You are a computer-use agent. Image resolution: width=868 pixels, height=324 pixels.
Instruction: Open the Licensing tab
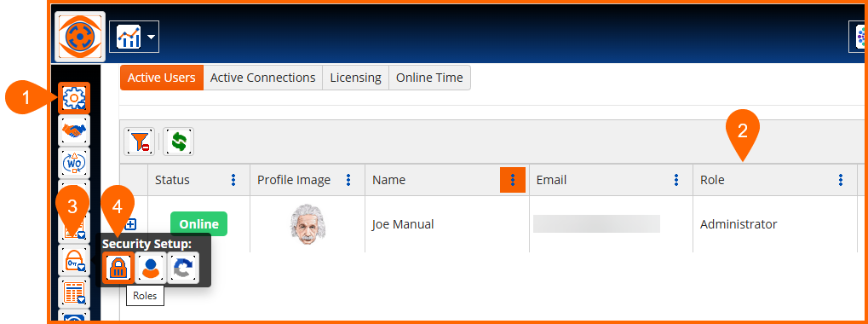[356, 78]
